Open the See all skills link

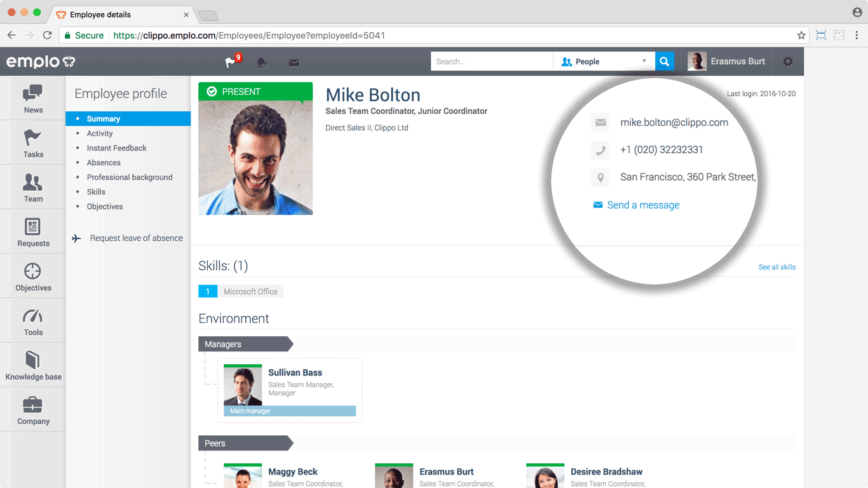pos(776,267)
